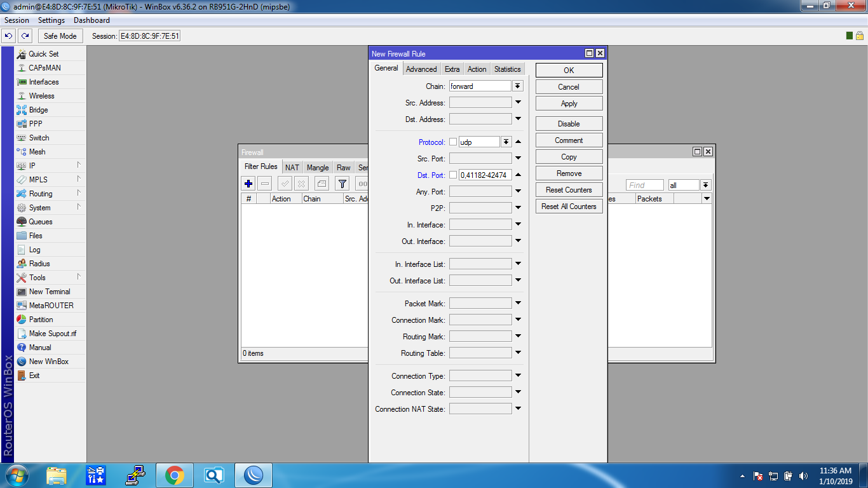
Task: Collapse the Dst. Port field
Action: click(x=518, y=175)
